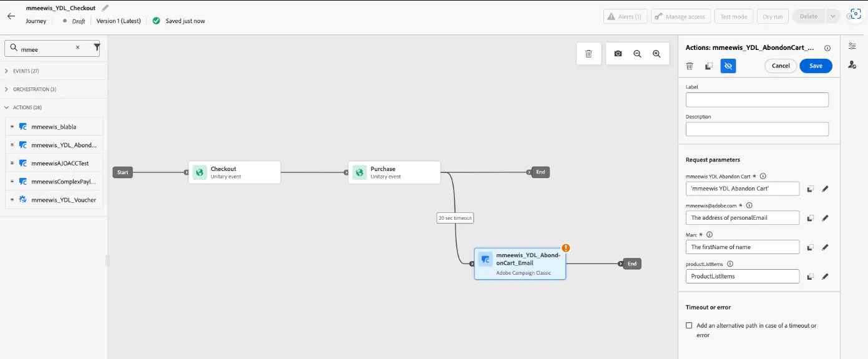The image size is (868, 359).
Task: Select the mmeewisComplexPayl... action
Action: pyautogui.click(x=54, y=181)
